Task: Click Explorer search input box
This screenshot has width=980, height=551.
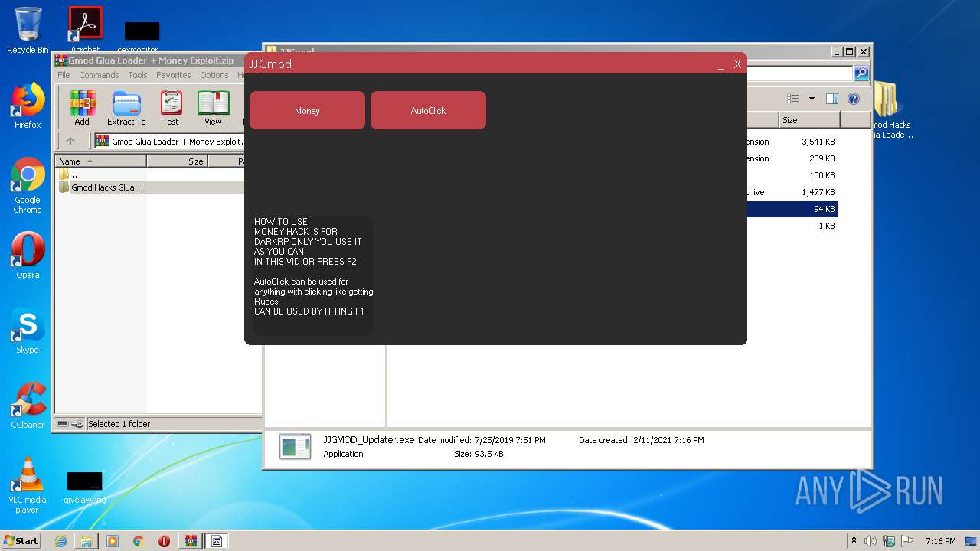Action: tap(799, 73)
